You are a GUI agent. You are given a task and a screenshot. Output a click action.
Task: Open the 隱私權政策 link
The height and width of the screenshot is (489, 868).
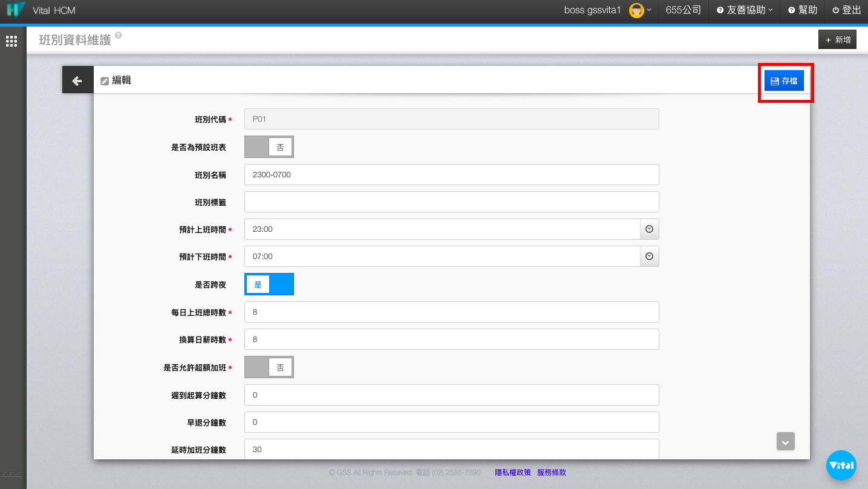click(512, 473)
